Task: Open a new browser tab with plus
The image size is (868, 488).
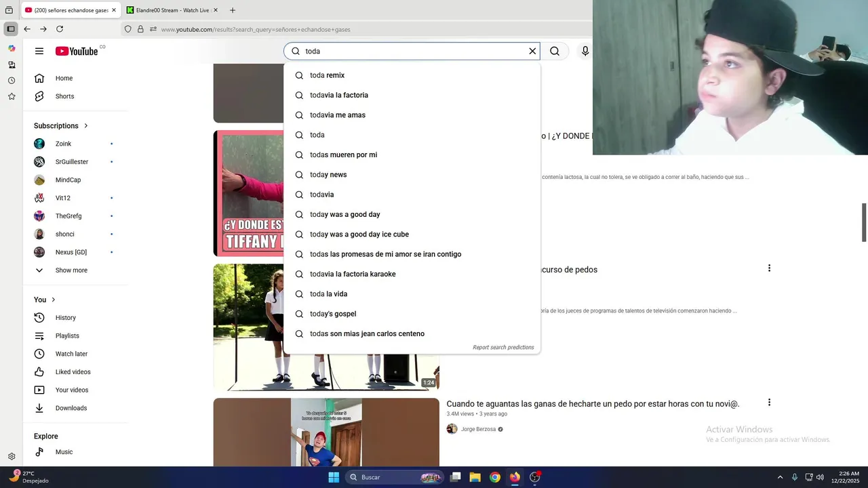Action: tap(233, 10)
